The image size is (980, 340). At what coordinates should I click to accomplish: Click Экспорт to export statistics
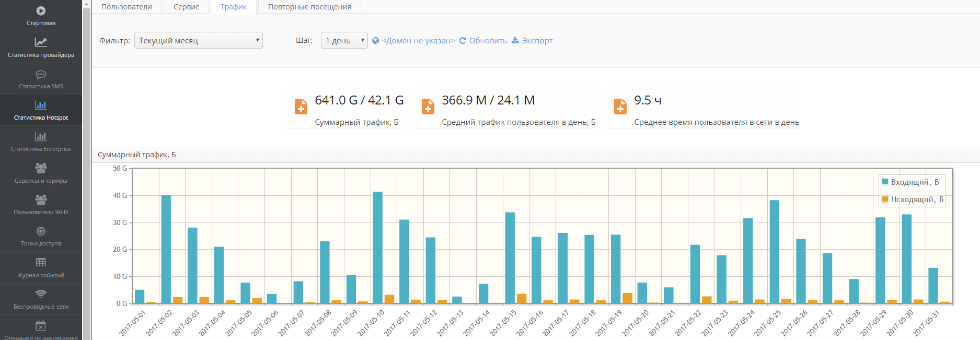537,41
